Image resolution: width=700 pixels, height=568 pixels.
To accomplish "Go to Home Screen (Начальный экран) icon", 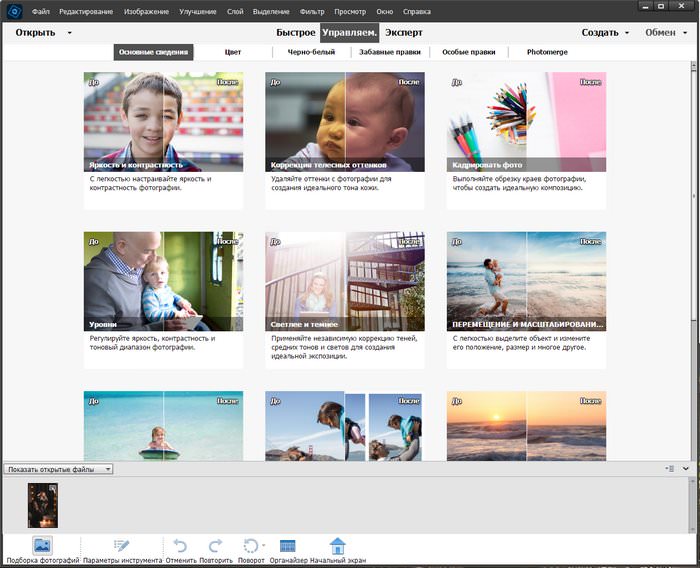I will 337,546.
